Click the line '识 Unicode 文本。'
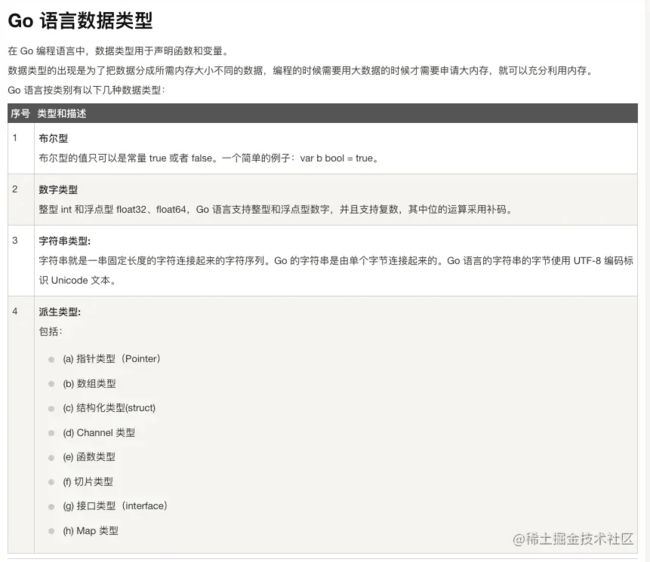The height and width of the screenshot is (562, 650). point(78,280)
